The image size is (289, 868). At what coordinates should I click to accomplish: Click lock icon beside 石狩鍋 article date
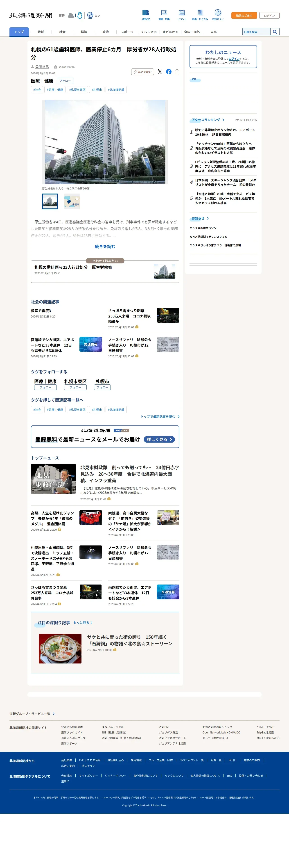pyautogui.click(x=115, y=650)
